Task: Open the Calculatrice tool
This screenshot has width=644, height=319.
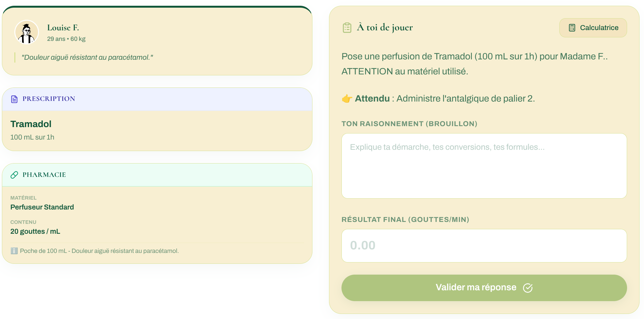Action: 593,28
